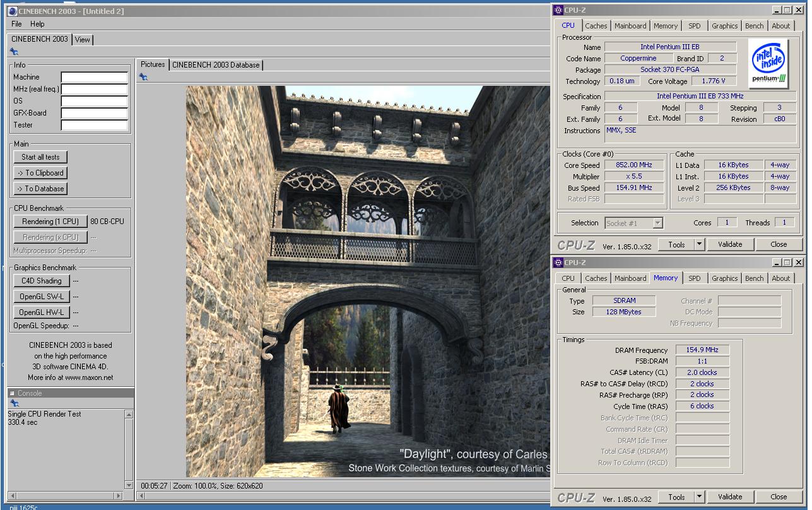Open Mainboard tab in lower CPU-Z window
The height and width of the screenshot is (510, 812).
pos(630,278)
